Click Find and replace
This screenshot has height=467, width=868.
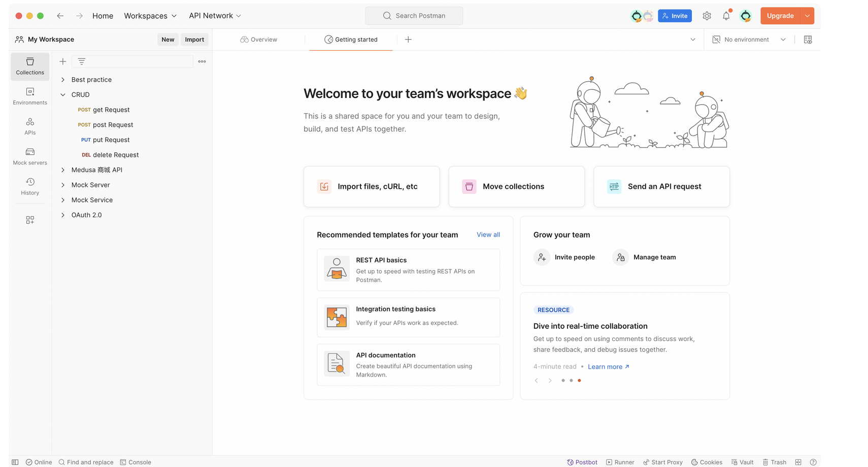86,462
